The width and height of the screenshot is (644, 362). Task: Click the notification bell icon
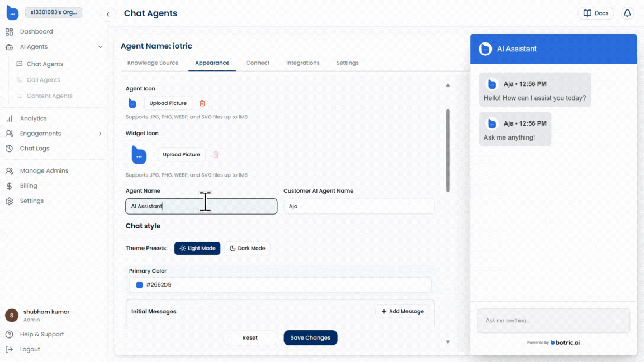click(627, 13)
